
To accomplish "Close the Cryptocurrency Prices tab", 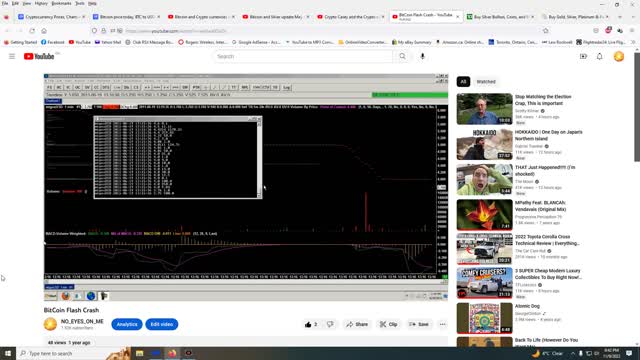I will click(84, 17).
